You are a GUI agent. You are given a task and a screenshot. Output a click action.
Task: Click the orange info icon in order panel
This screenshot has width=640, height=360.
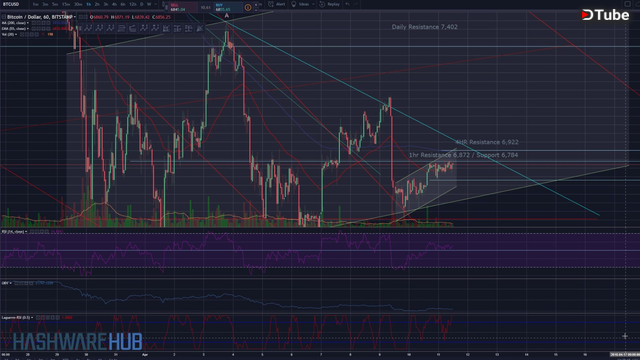pyautogui.click(x=248, y=7)
